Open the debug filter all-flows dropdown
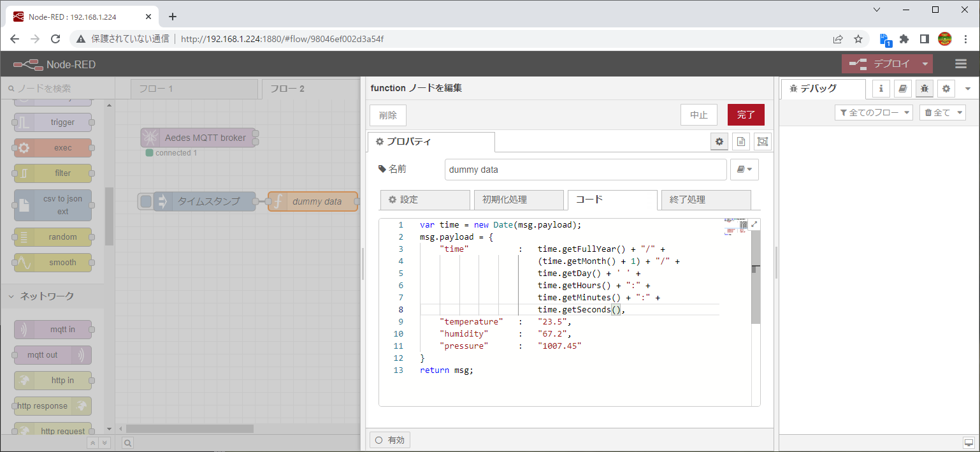 [x=874, y=113]
